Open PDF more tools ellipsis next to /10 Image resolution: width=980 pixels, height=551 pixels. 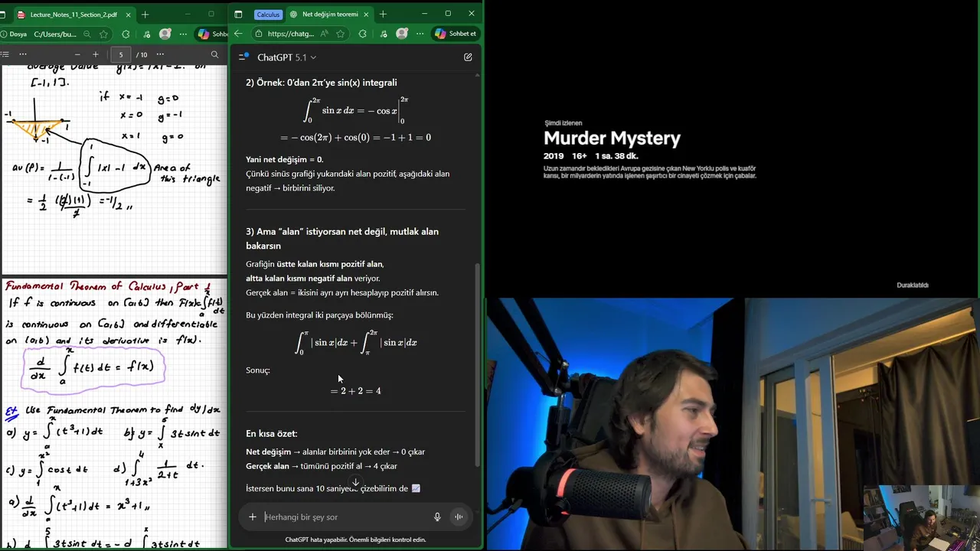(x=160, y=54)
